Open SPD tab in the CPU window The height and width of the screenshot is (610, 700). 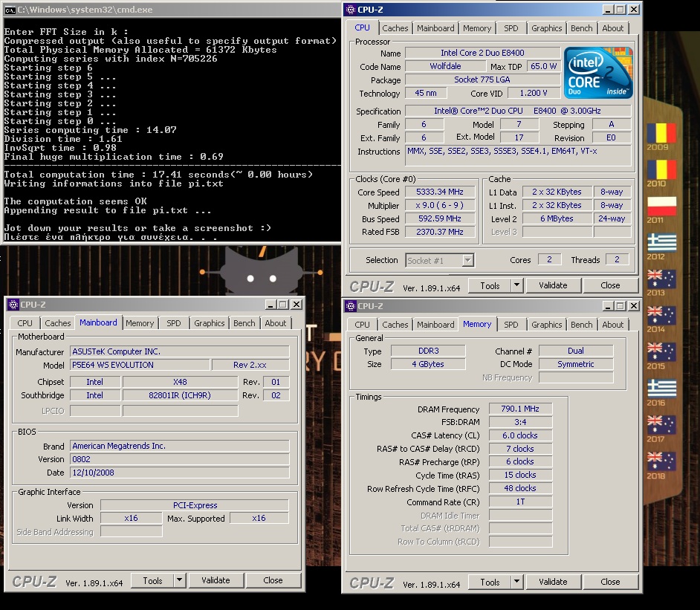coord(511,28)
